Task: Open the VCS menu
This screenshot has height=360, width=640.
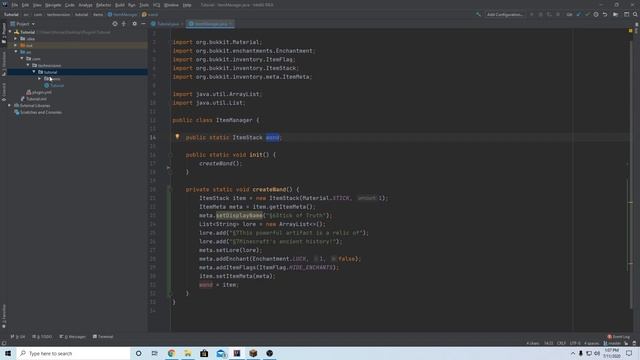Action: coord(157,5)
